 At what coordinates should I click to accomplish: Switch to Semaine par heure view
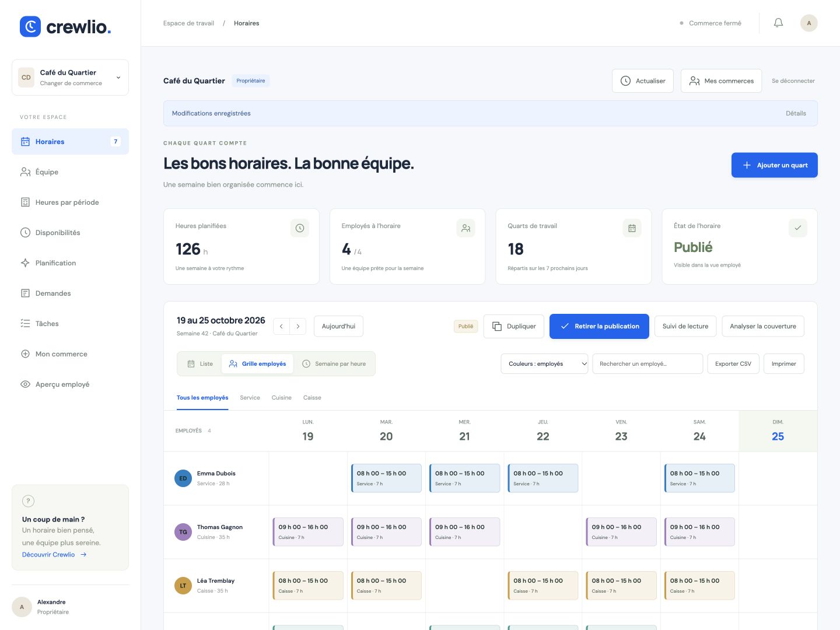tap(334, 364)
